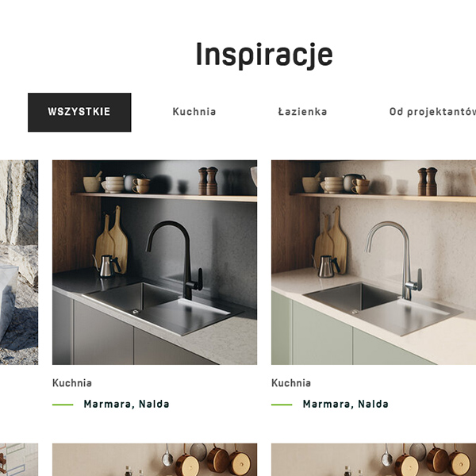Open the bottom-left copper pots kitchen image

155,459
